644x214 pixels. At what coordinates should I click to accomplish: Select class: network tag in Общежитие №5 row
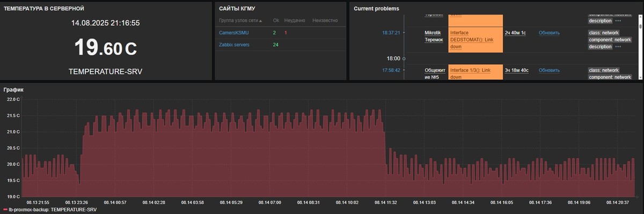[x=604, y=70]
